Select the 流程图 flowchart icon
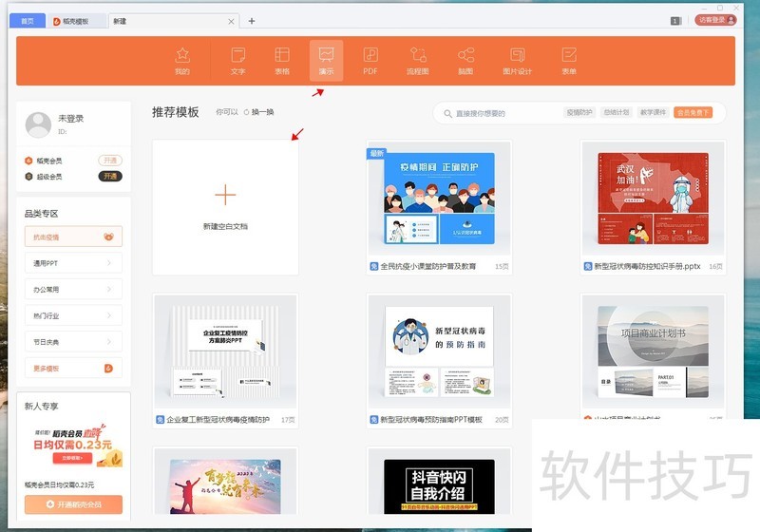Image resolution: width=760 pixels, height=532 pixels. [418, 55]
